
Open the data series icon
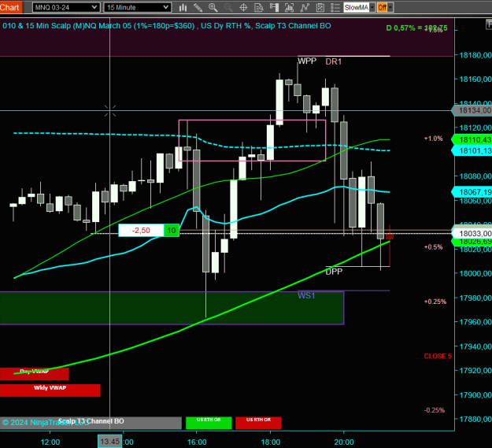click(290, 8)
